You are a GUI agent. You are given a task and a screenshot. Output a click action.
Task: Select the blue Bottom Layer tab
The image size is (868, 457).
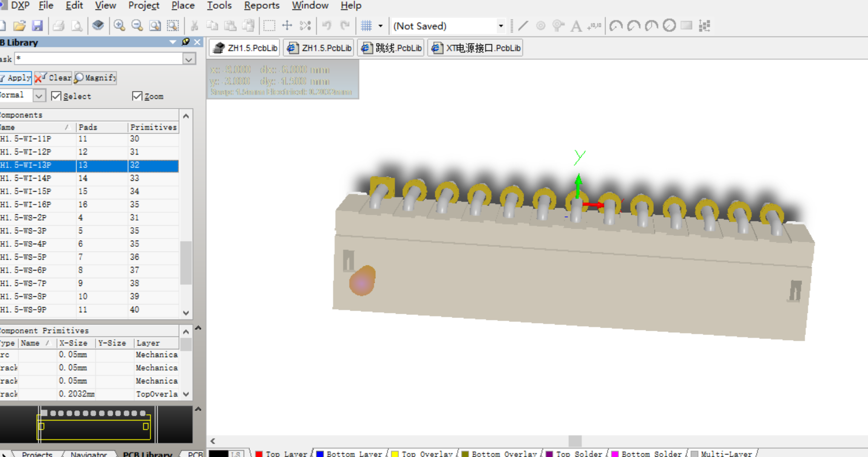coord(349,454)
